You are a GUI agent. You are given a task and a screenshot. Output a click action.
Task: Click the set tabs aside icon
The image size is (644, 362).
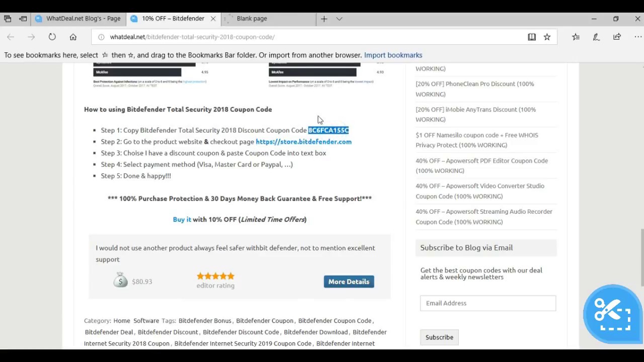[23, 19]
